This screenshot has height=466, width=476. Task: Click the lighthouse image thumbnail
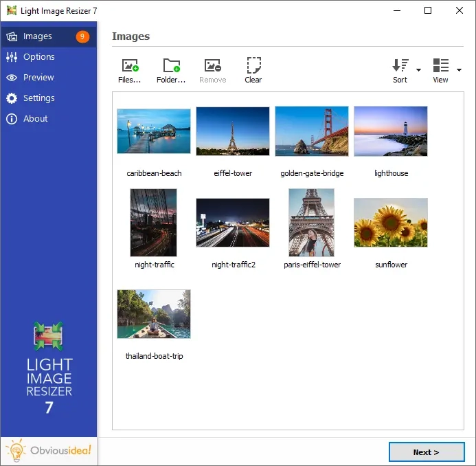391,131
